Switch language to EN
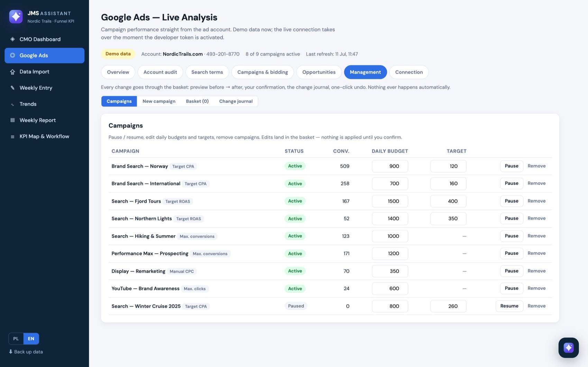This screenshot has height=367, width=588. tap(31, 339)
